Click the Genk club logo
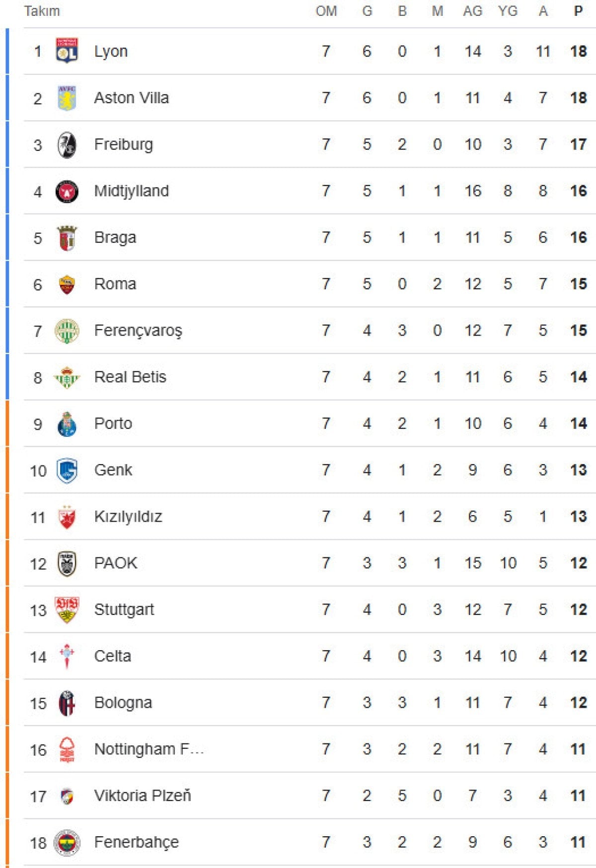Viewport: 596px width, 868px height. pyautogui.click(x=67, y=470)
